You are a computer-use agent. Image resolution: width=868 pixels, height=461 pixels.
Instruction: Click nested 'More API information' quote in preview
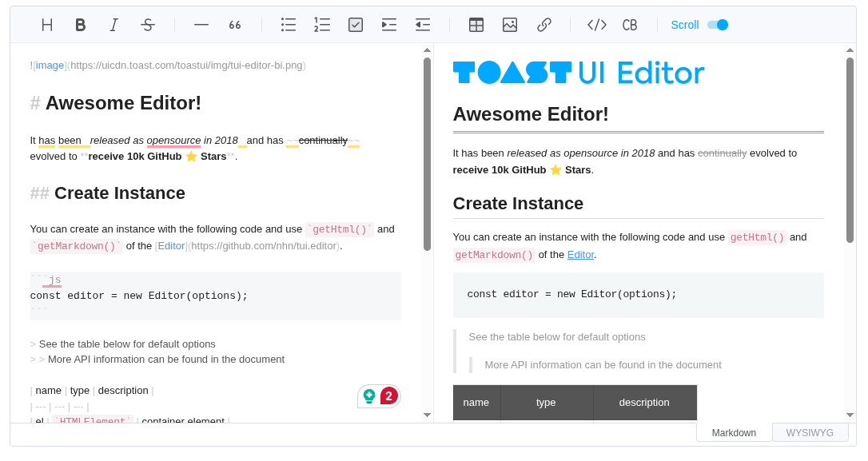pos(603,365)
